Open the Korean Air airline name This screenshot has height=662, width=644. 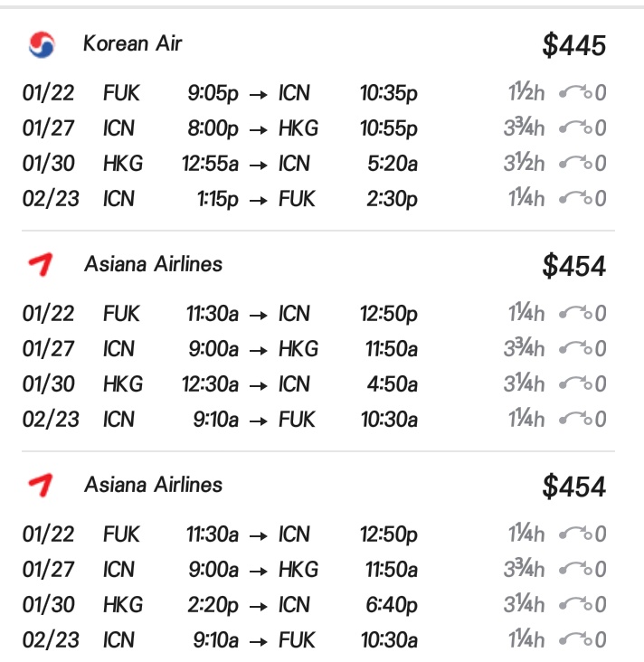click(x=132, y=43)
